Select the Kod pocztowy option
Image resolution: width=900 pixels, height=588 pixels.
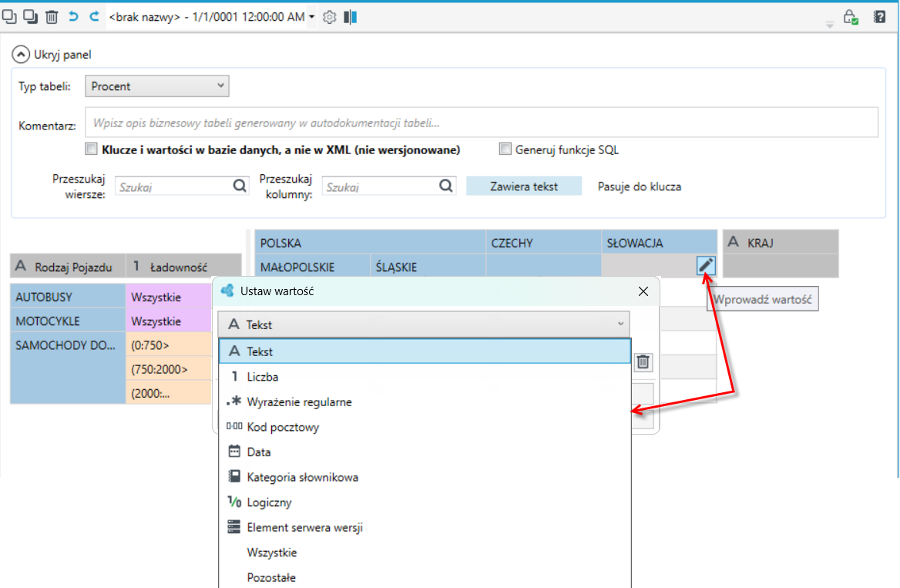pyautogui.click(x=425, y=427)
